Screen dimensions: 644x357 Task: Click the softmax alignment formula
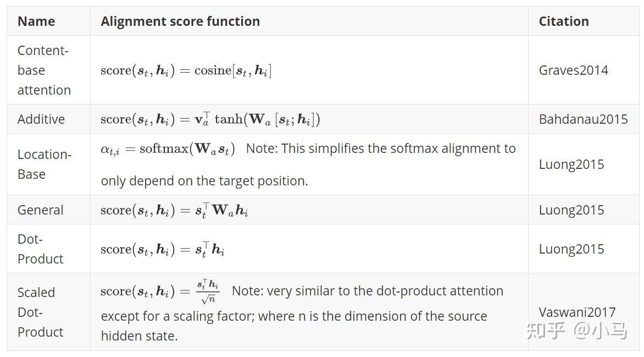point(168,149)
